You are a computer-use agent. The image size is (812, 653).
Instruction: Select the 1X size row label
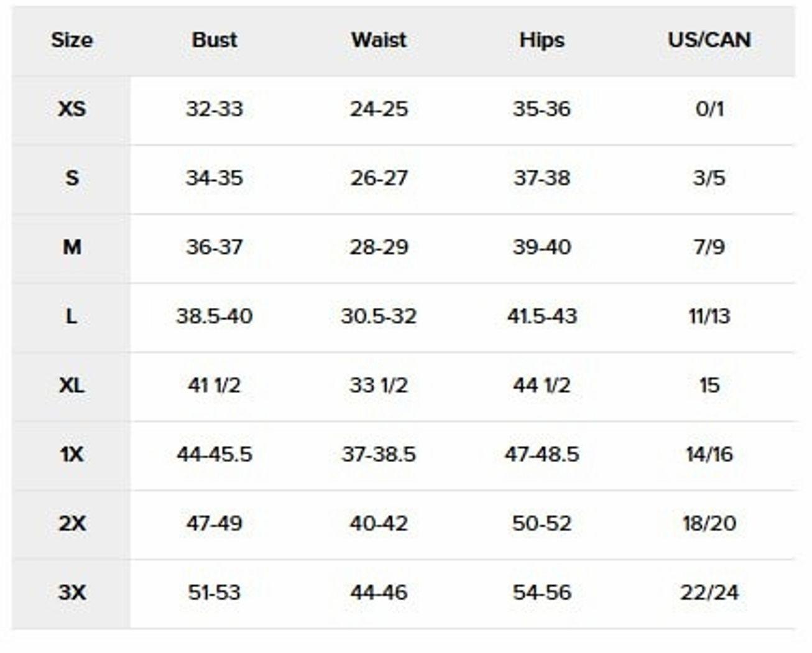[x=72, y=455]
